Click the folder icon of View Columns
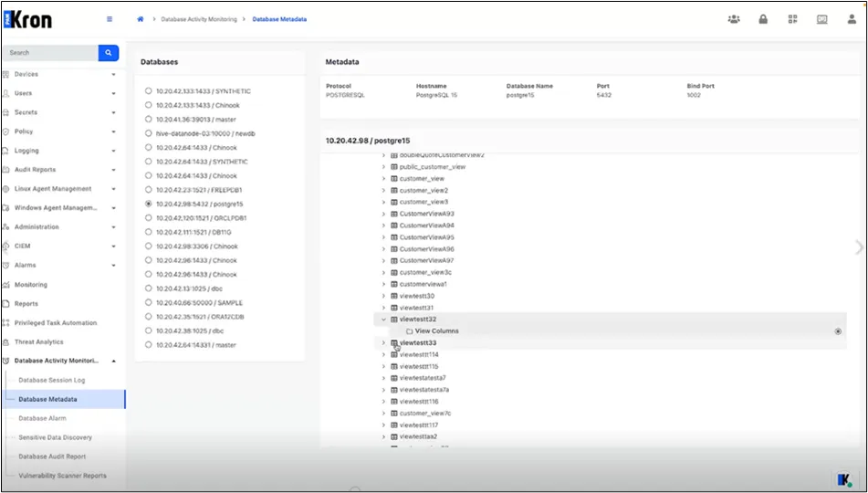Screen dimensions: 868x493 (410, 331)
